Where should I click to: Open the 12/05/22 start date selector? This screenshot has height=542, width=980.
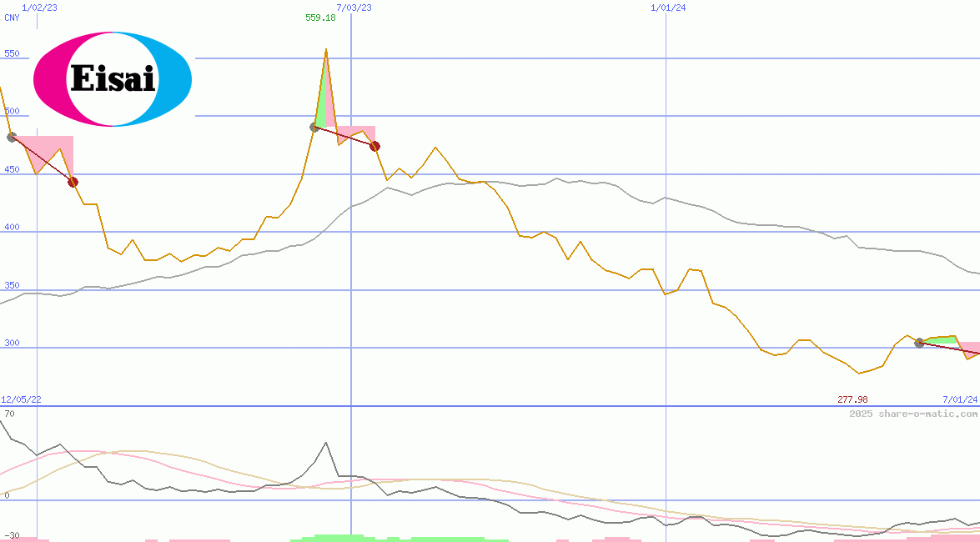click(19, 399)
